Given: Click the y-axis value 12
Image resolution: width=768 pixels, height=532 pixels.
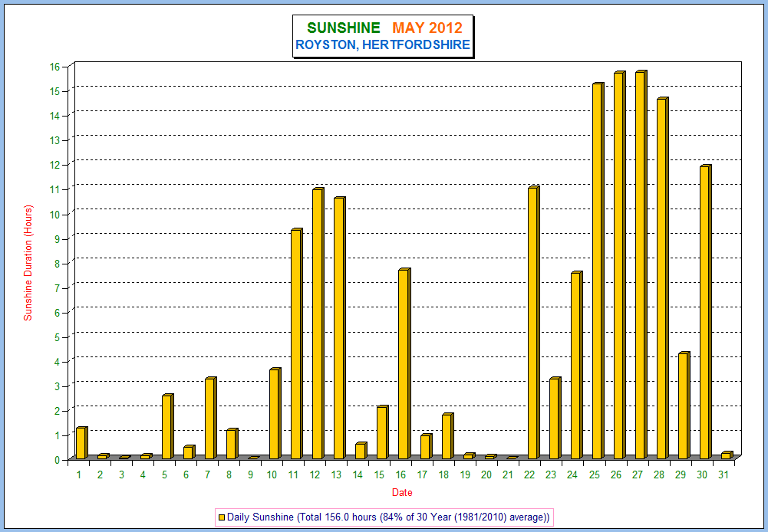Looking at the screenshot, I should (54, 165).
